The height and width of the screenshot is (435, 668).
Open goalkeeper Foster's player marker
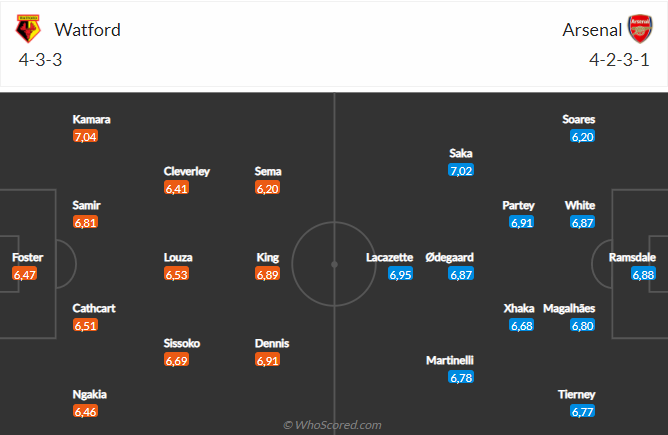pos(27,257)
